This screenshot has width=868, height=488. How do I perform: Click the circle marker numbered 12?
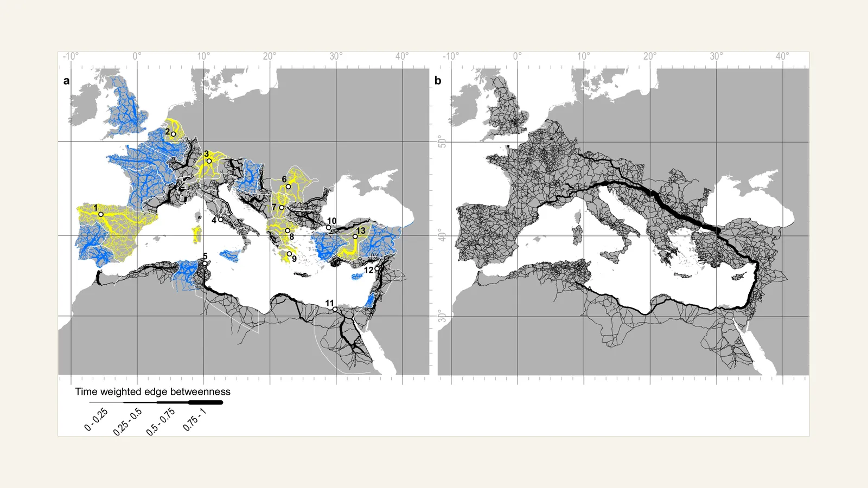tap(377, 268)
